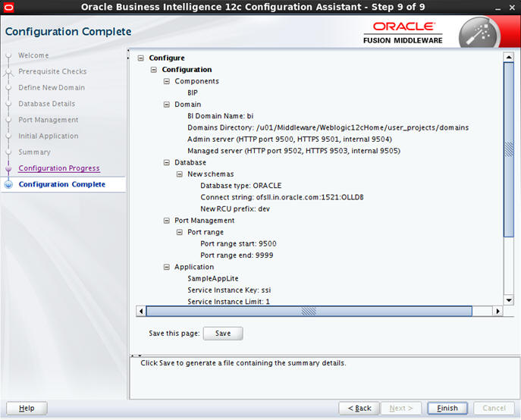Select the BIP component row
The width and height of the screenshot is (521, 420).
[193, 92]
